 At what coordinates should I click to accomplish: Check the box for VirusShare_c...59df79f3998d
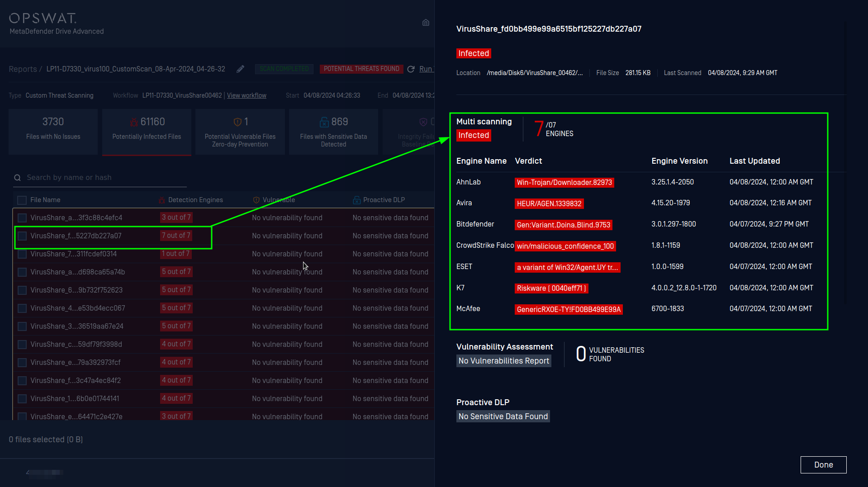pos(22,345)
